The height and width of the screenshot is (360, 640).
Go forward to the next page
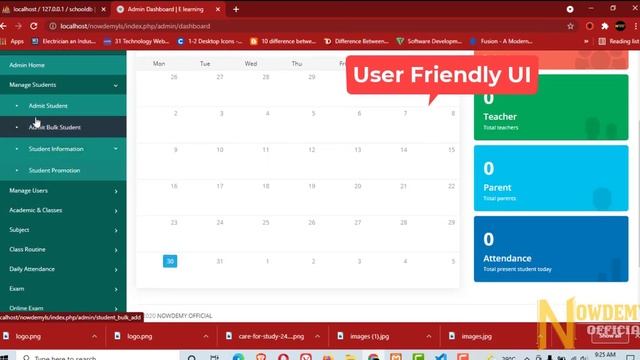point(18,26)
